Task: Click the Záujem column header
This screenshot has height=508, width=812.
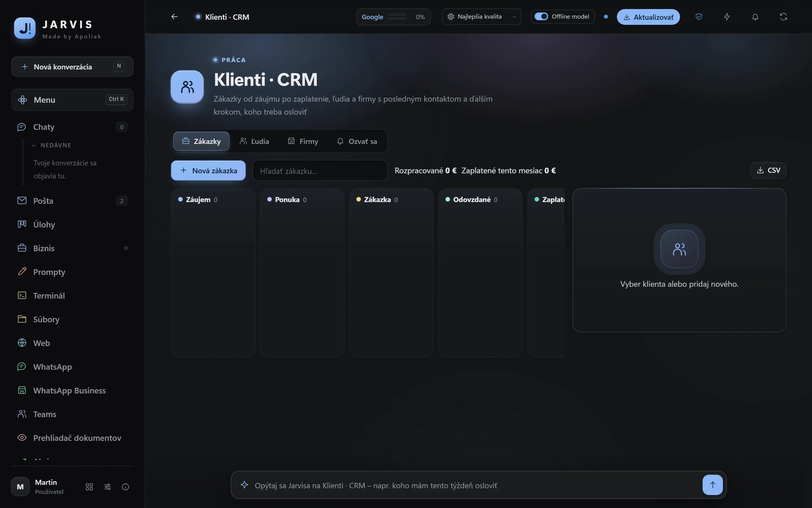Action: coord(198,200)
